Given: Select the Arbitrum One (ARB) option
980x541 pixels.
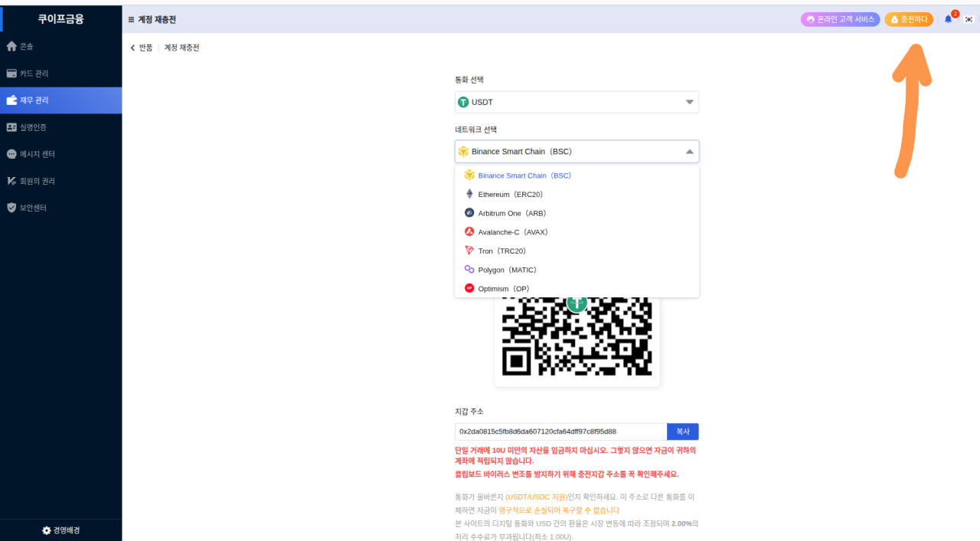Looking at the screenshot, I should 577,213.
